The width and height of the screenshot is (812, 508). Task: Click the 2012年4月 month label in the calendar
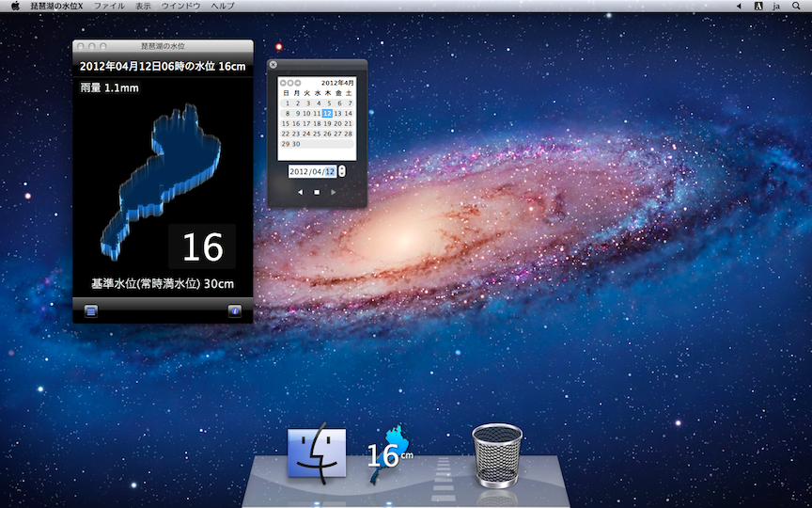point(337,83)
